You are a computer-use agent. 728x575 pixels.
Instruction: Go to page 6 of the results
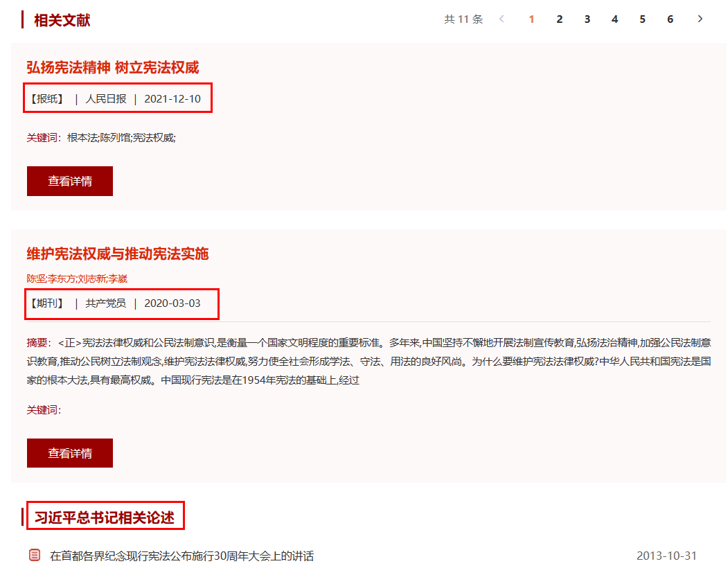point(670,19)
